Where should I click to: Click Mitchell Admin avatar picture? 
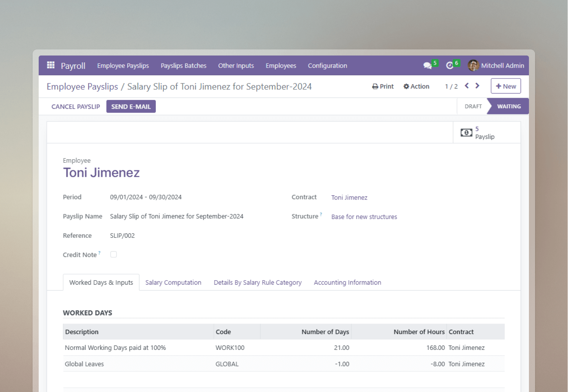pos(473,65)
